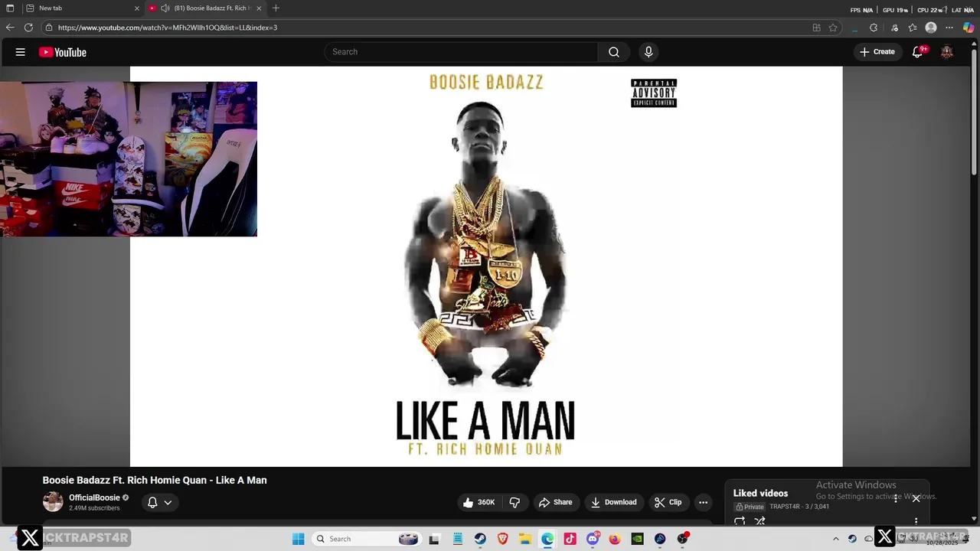This screenshot has width=980, height=551.
Task: Open the browser profile avatar
Action: click(x=931, y=28)
